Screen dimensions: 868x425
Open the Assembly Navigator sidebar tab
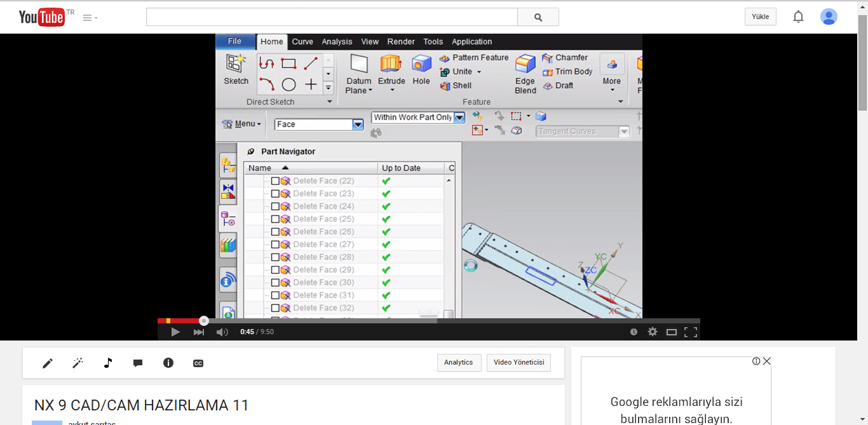pyautogui.click(x=228, y=165)
